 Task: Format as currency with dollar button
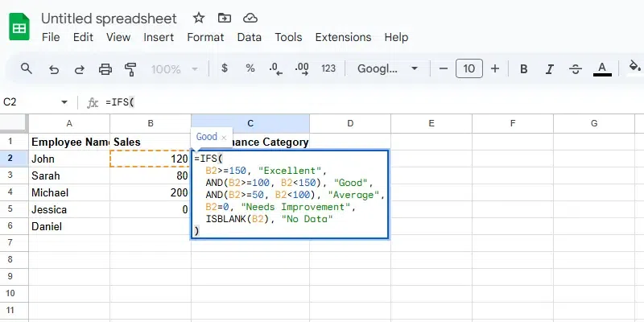click(x=224, y=68)
